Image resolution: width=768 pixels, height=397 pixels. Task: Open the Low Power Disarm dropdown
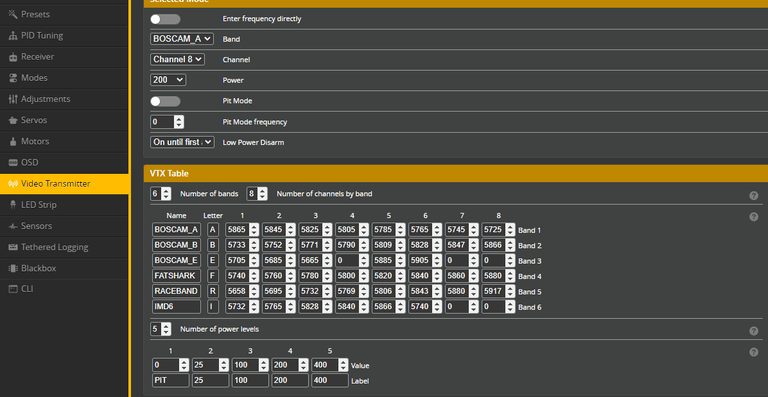[x=182, y=142]
